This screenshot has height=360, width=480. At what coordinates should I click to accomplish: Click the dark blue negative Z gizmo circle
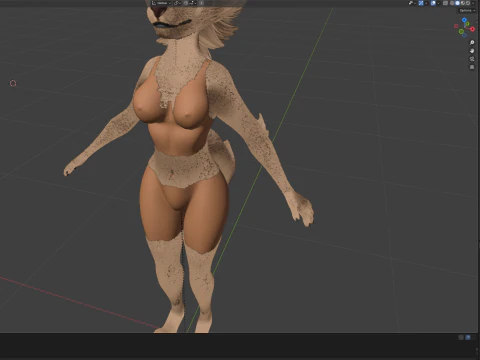464,35
